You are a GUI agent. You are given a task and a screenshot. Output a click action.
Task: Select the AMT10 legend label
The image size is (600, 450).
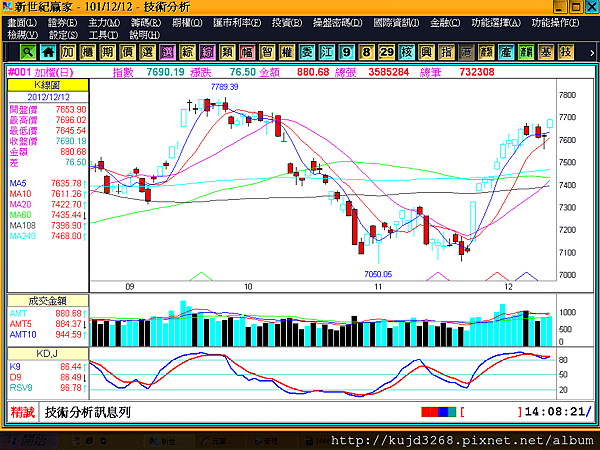[x=23, y=335]
